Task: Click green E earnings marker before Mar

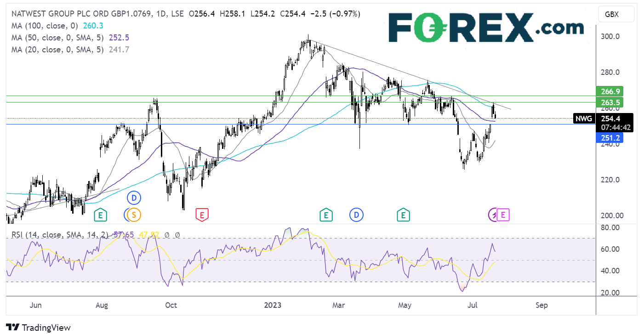Action: [x=326, y=214]
